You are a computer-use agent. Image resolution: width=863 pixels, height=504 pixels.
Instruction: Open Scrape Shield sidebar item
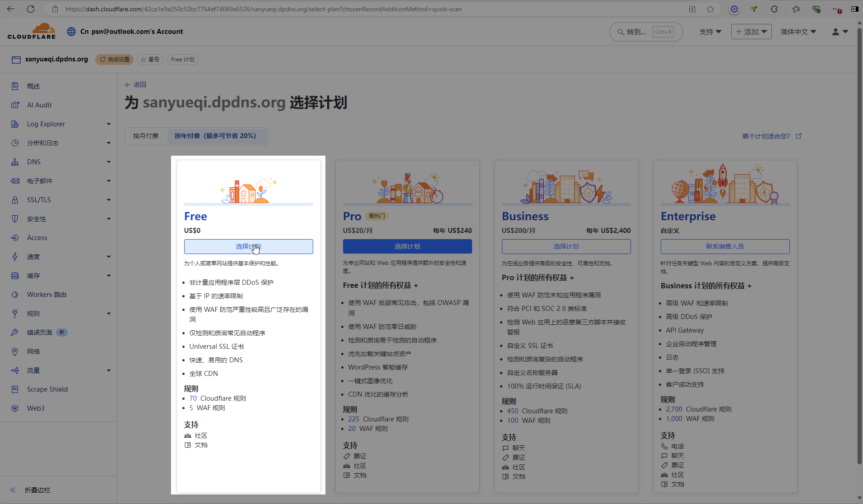(47, 389)
